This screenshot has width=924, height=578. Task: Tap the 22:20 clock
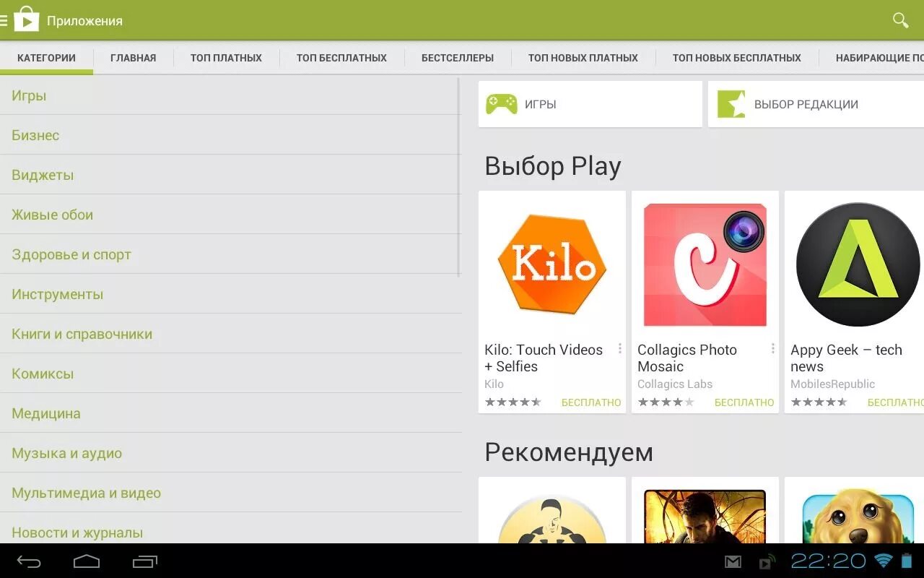tap(829, 561)
